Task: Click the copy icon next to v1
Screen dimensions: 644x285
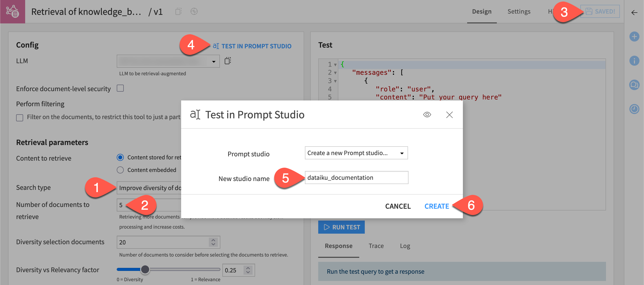Action: click(178, 11)
